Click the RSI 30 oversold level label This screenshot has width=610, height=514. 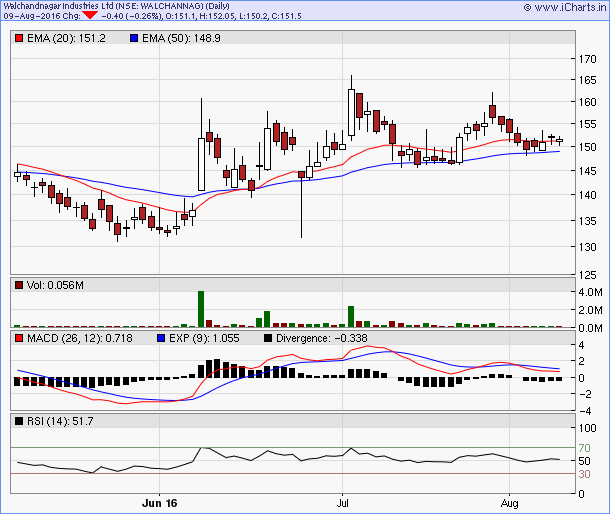584,474
